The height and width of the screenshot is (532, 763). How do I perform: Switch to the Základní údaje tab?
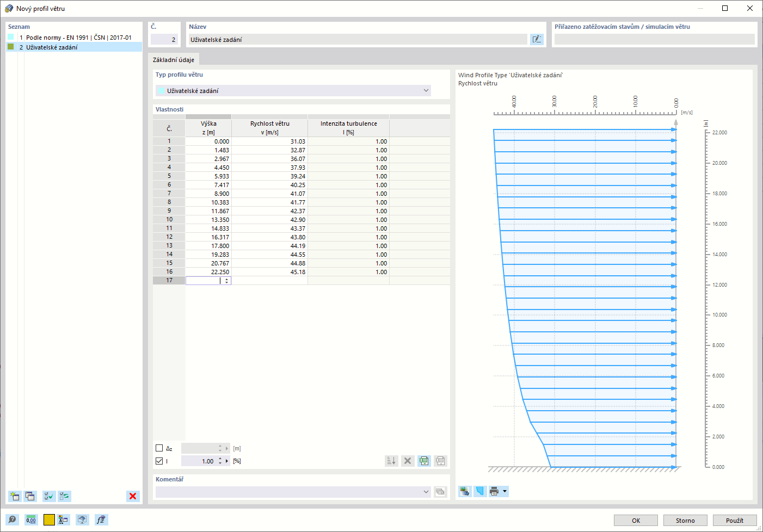tap(173, 60)
